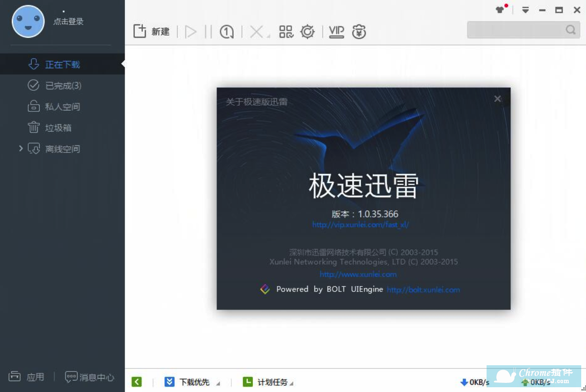This screenshot has width=586, height=392.
Task: Click the 离线空间 offline monitor icon
Action: pos(33,149)
